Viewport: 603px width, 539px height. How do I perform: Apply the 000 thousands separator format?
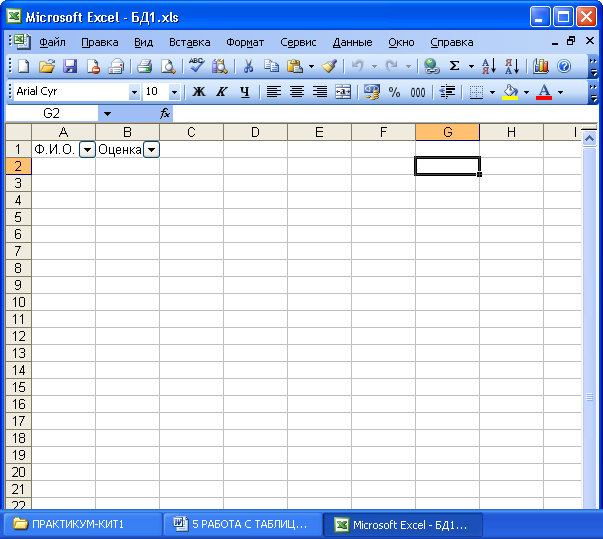[418, 92]
